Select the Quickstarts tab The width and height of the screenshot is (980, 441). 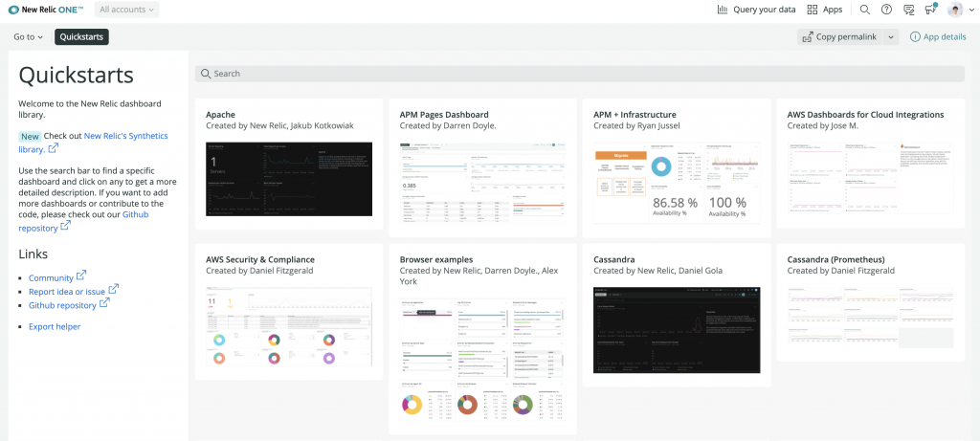(82, 37)
